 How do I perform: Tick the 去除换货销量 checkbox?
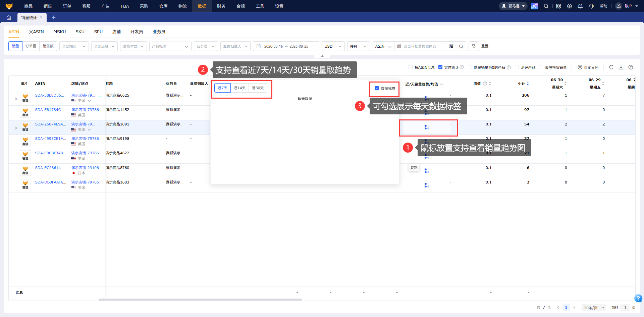coord(541,67)
